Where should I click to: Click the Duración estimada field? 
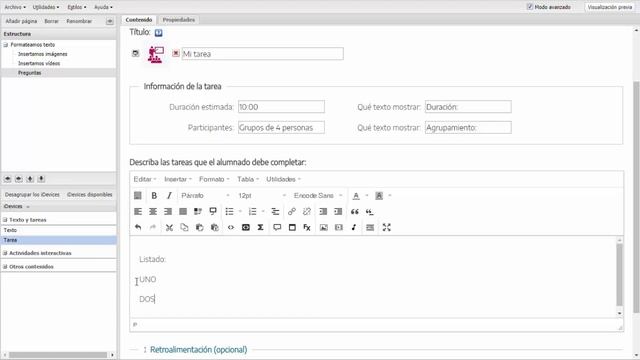click(x=281, y=107)
